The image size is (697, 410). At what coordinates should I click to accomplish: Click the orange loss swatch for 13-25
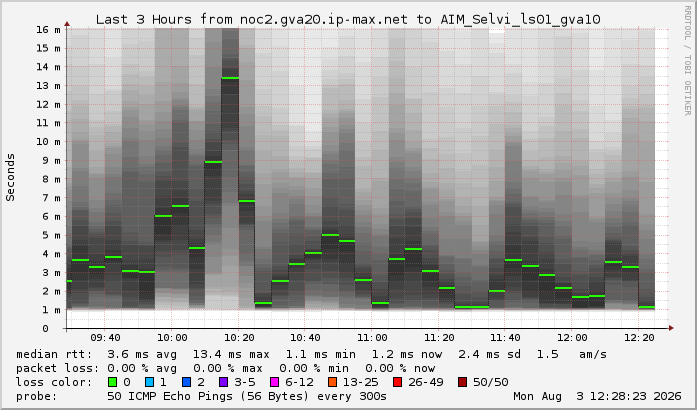tap(332, 382)
